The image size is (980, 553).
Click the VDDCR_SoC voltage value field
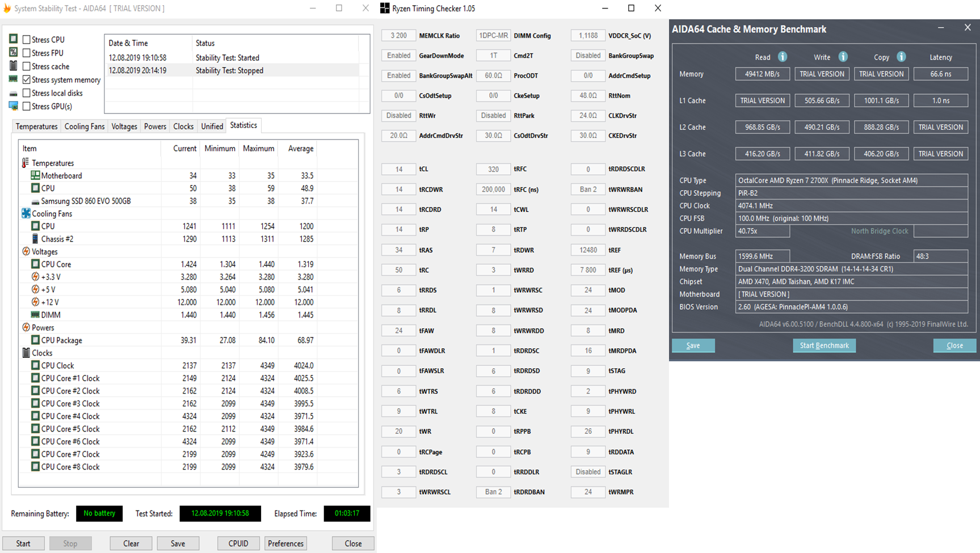[588, 35]
